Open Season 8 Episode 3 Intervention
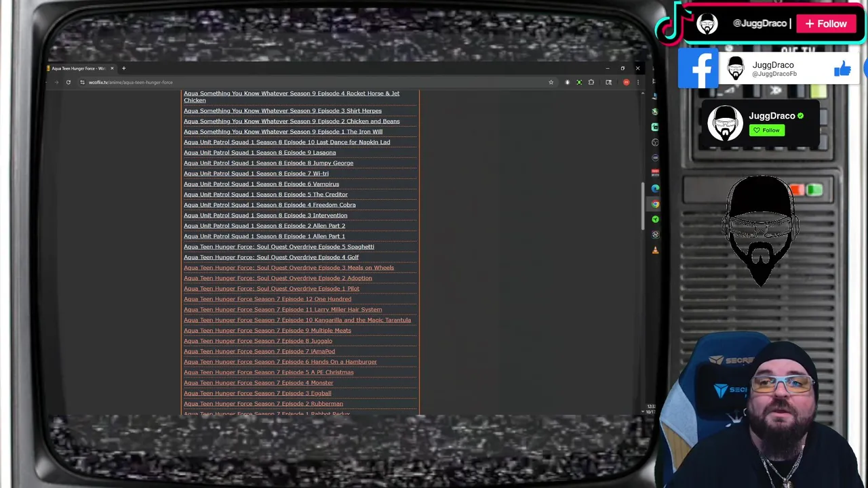This screenshot has height=488, width=868. point(265,216)
